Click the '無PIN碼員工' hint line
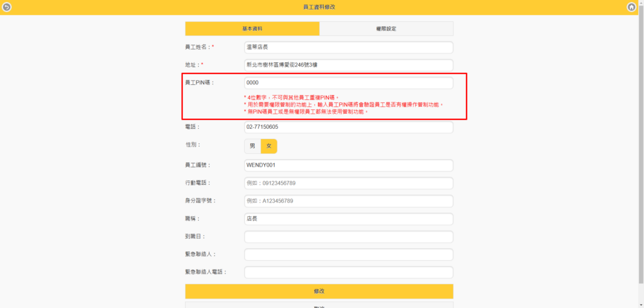 (306, 112)
